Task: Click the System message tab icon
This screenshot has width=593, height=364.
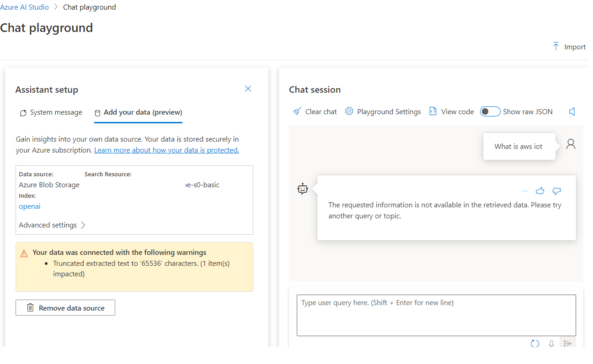Action: [23, 113]
